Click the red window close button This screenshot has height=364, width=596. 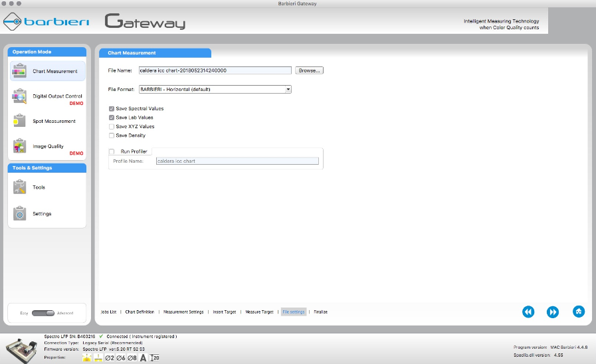[4, 3]
